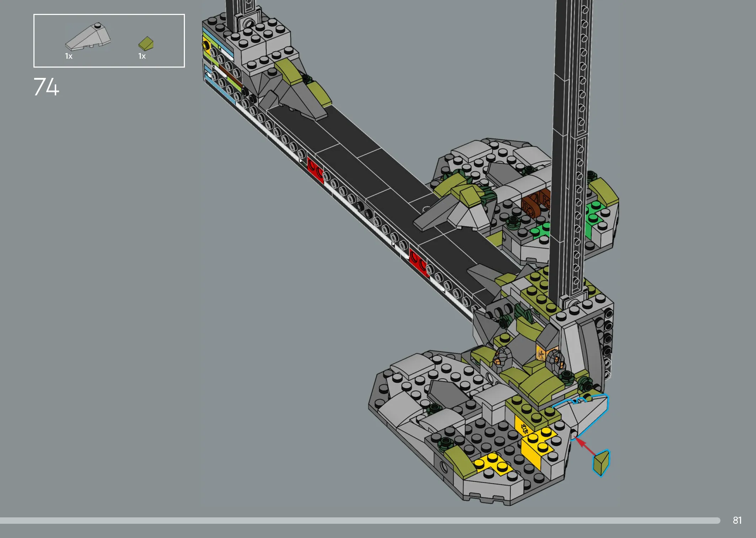Click the page progress bar at the bottom

(x=360, y=521)
